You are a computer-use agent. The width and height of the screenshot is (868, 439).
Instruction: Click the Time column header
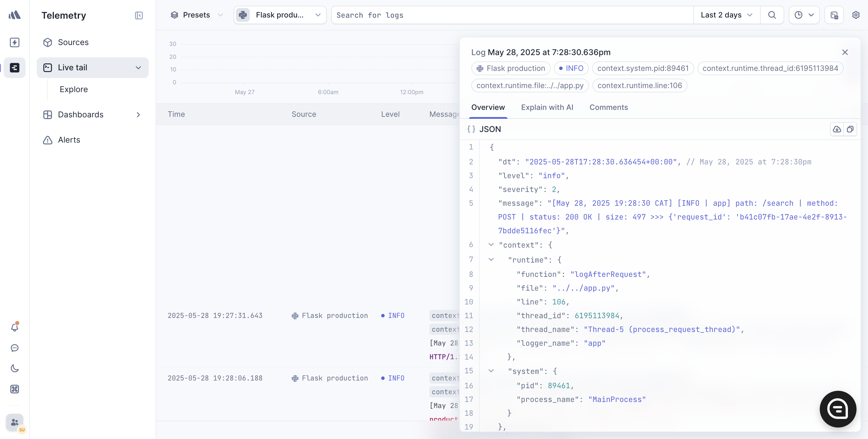pyautogui.click(x=176, y=114)
